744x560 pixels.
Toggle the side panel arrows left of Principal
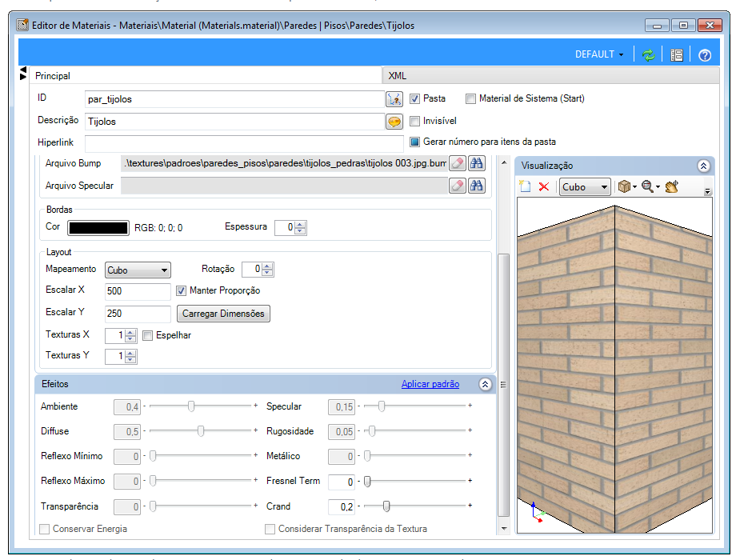(22, 73)
